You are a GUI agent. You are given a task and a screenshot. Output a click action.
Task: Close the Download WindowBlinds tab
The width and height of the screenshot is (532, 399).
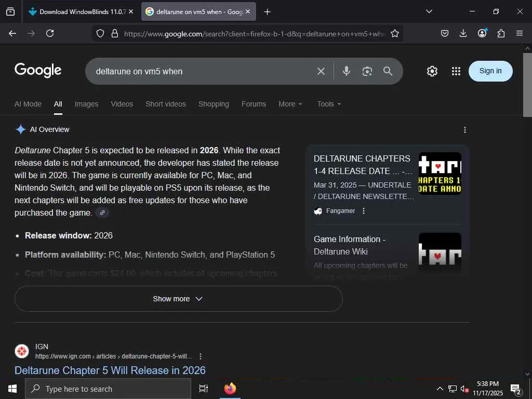click(131, 11)
